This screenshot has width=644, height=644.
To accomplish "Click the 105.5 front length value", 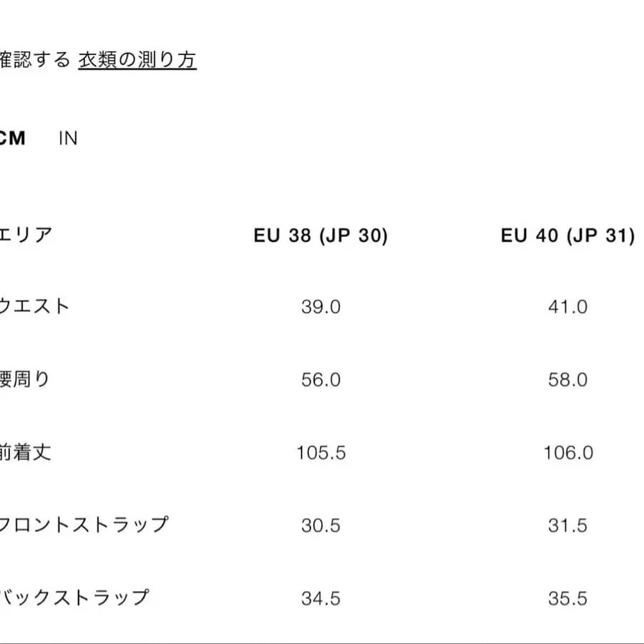I will (x=322, y=452).
